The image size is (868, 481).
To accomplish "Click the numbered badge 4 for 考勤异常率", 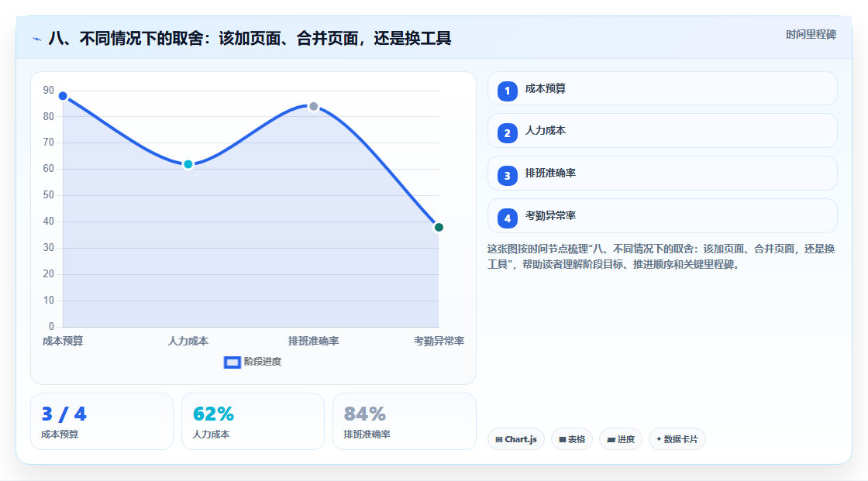I will [507, 218].
